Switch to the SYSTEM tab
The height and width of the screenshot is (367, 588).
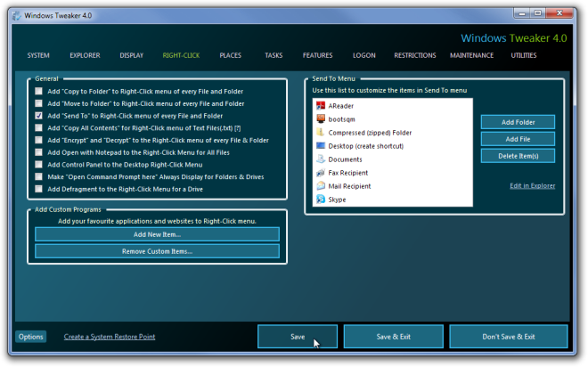(38, 55)
